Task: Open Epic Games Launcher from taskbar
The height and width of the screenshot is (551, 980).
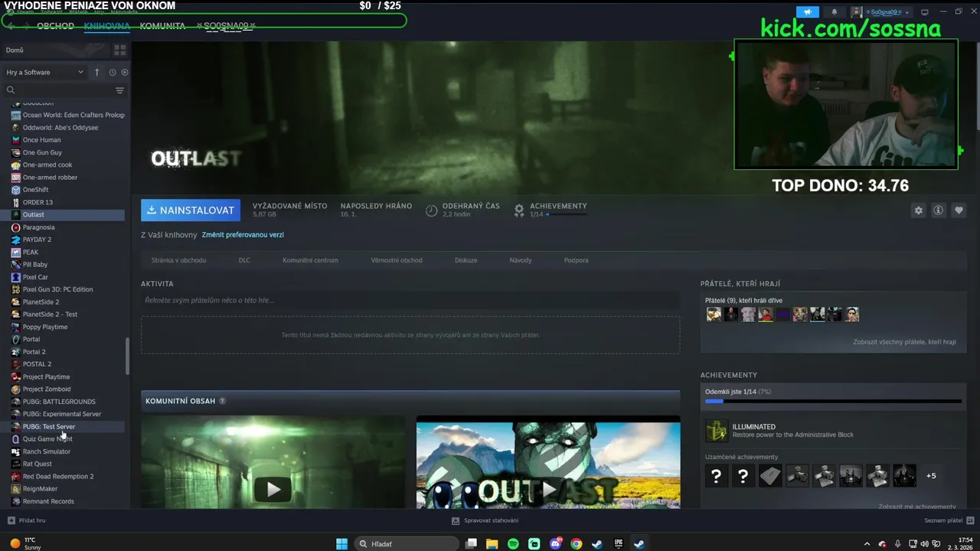Action: pos(617,544)
